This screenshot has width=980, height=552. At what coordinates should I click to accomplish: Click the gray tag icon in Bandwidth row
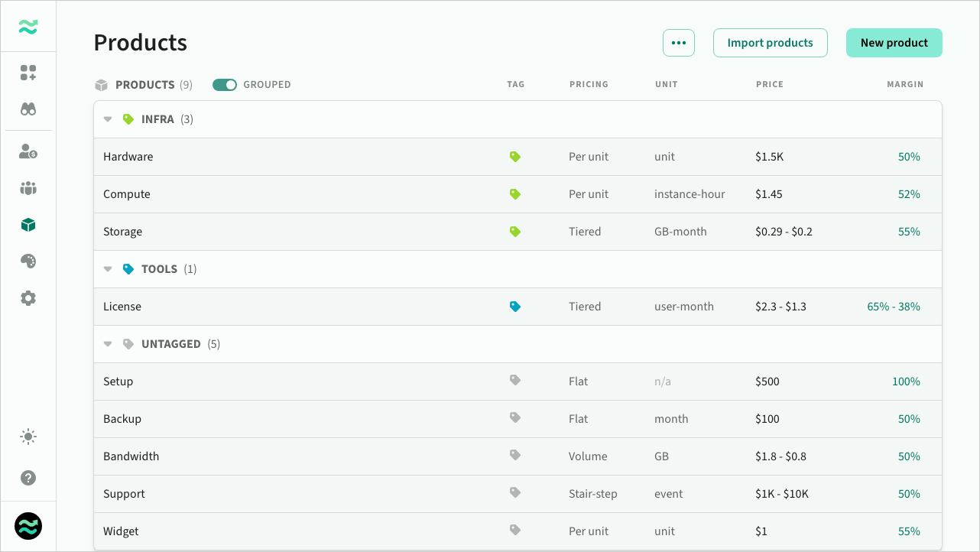(x=515, y=455)
